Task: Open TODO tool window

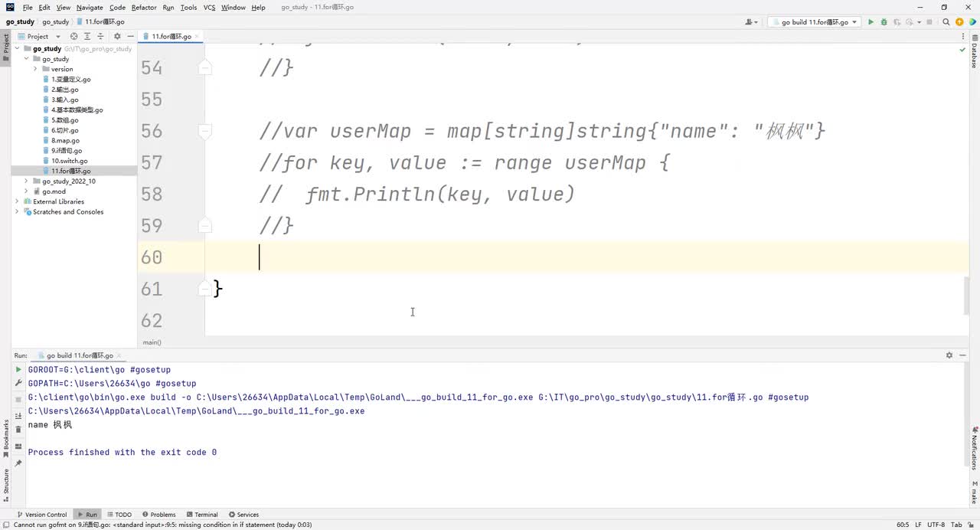Action: 119,515
